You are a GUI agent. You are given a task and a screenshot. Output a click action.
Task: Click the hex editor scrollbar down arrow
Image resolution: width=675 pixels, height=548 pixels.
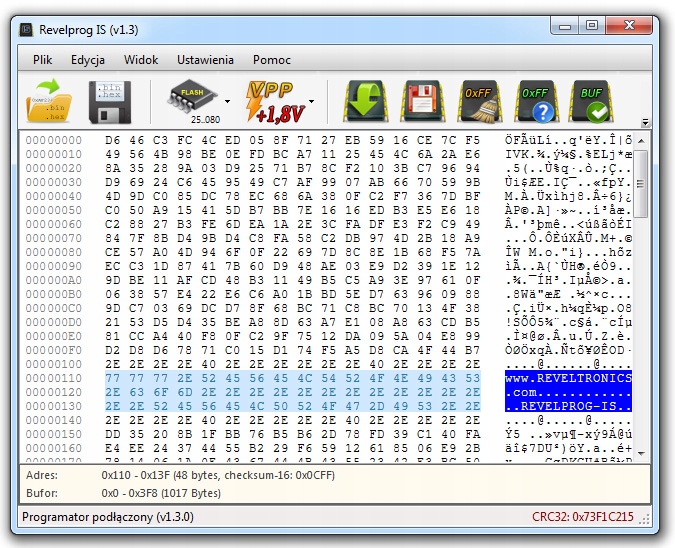[x=641, y=453]
